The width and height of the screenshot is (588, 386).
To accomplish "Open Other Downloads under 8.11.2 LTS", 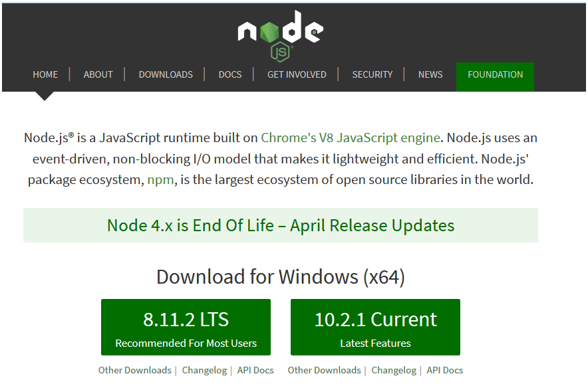I will 134,370.
